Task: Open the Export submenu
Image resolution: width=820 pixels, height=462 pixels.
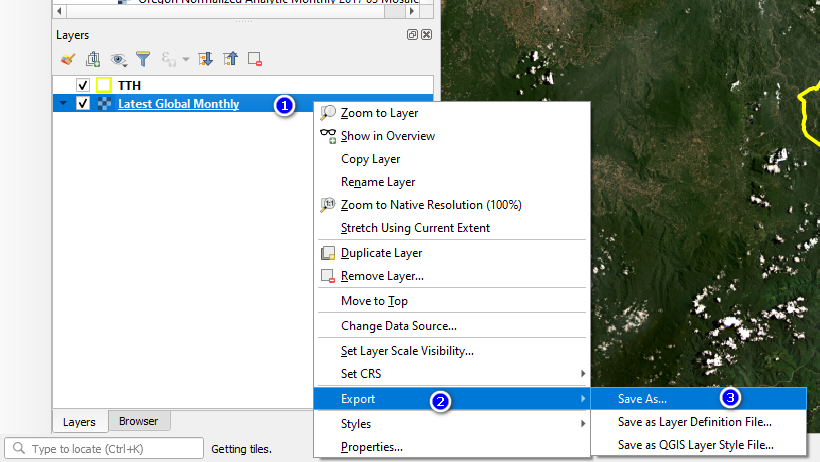Action: (452, 399)
